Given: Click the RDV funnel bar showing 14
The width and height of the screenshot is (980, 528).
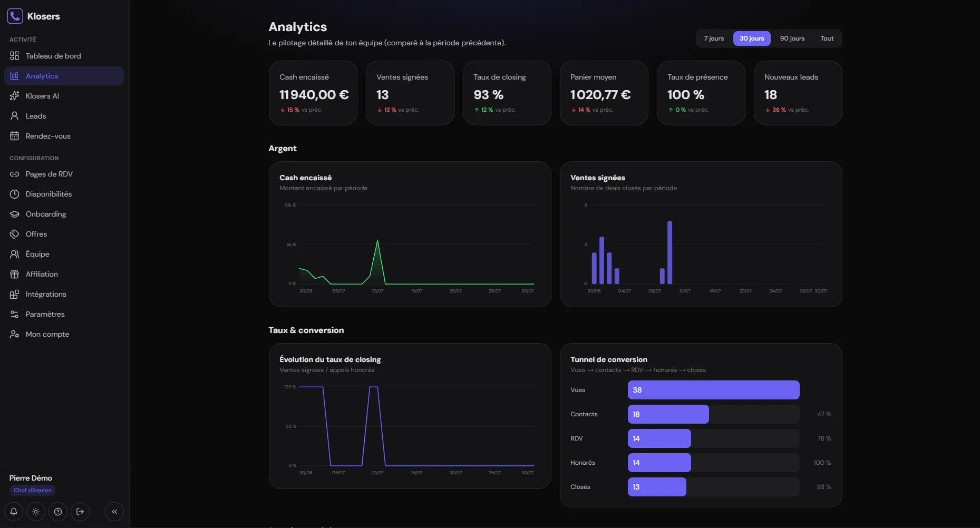Looking at the screenshot, I should pos(659,438).
